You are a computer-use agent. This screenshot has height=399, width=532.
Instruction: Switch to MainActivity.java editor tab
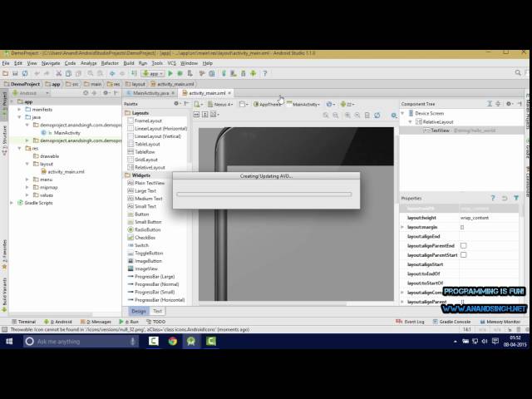(x=150, y=93)
